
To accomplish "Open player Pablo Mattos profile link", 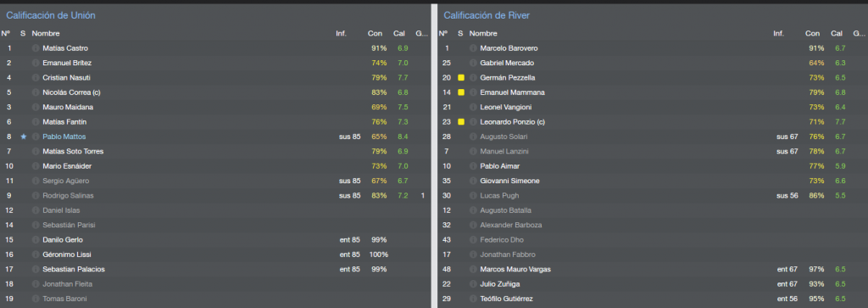I will [64, 137].
